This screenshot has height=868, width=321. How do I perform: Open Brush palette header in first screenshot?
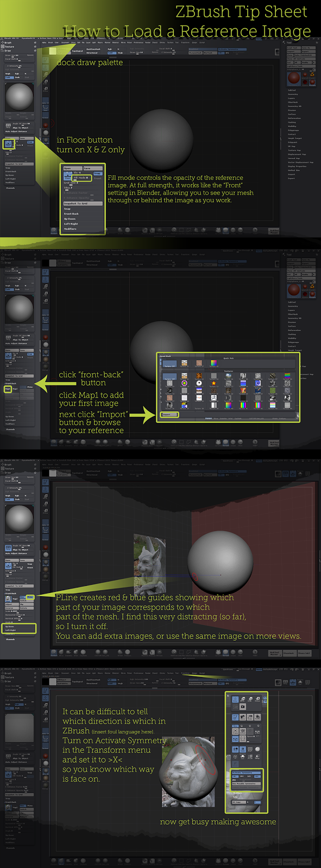(x=8, y=43)
